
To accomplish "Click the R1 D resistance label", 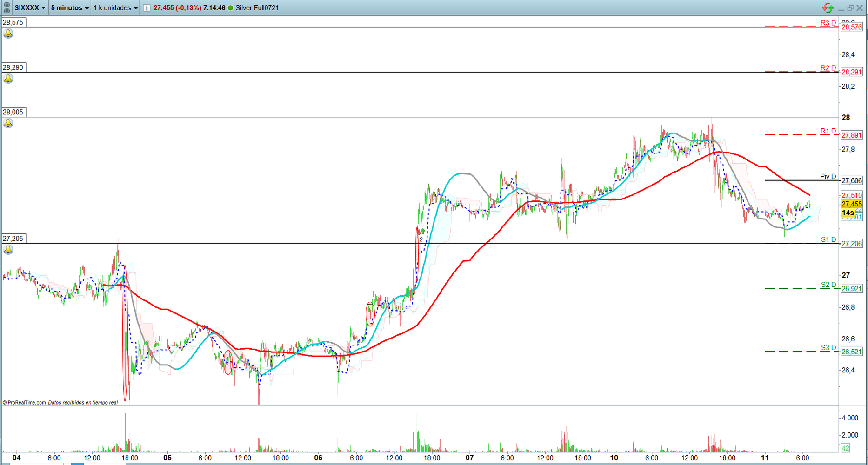I will (828, 131).
